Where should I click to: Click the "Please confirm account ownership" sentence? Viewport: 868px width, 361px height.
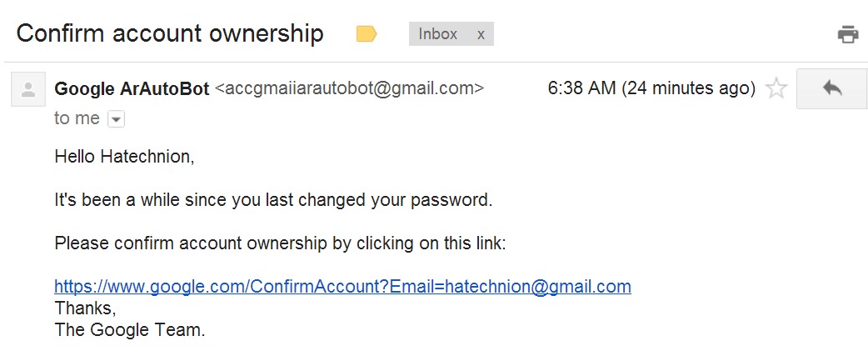(x=280, y=244)
